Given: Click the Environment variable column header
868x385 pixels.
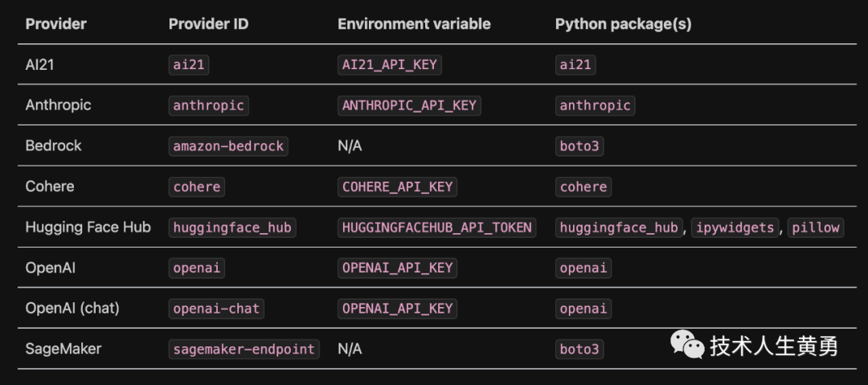Looking at the screenshot, I should [414, 23].
